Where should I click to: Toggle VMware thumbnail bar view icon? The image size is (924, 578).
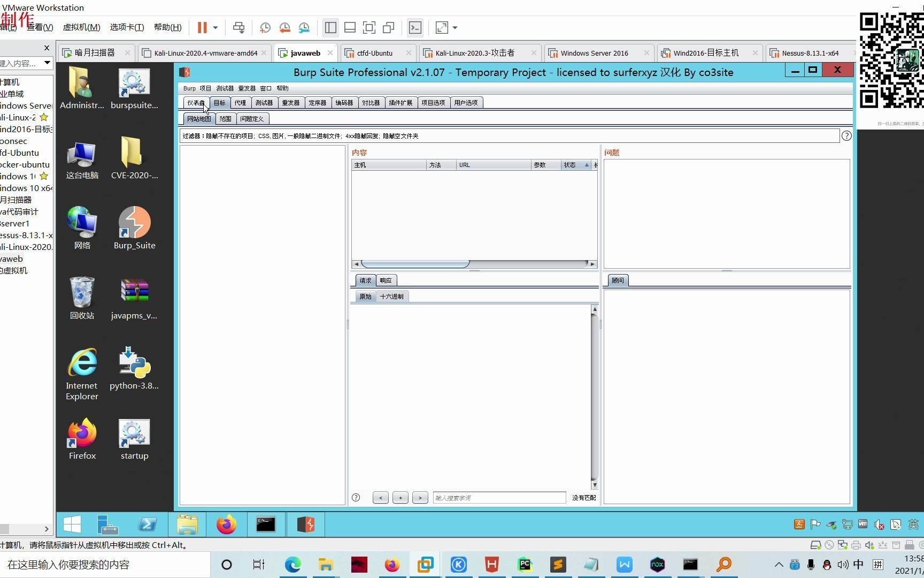coord(350,27)
